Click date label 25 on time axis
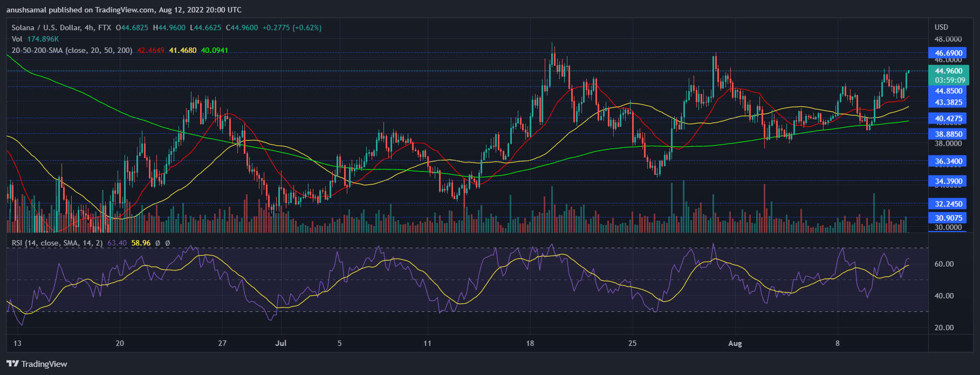The image size is (980, 375). pyautogui.click(x=633, y=343)
